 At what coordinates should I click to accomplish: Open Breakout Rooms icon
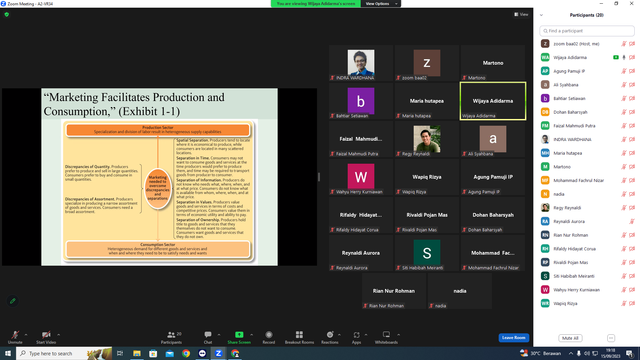tap(299, 335)
